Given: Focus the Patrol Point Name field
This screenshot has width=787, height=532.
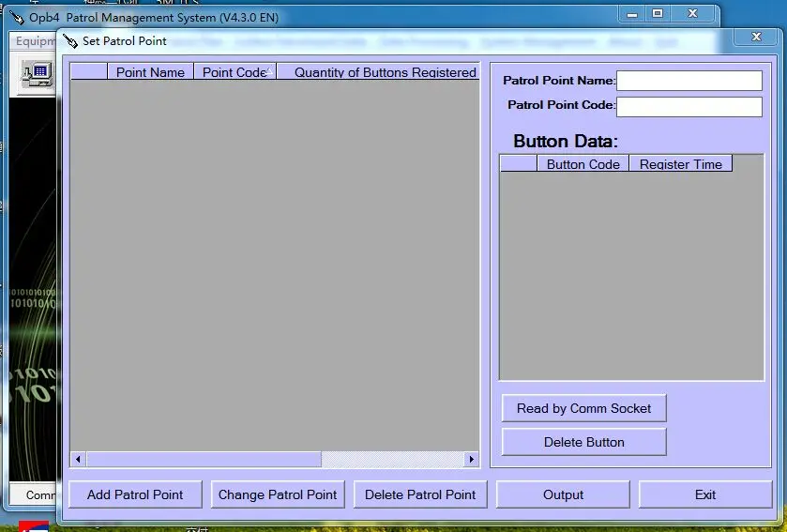Looking at the screenshot, I should 689,81.
